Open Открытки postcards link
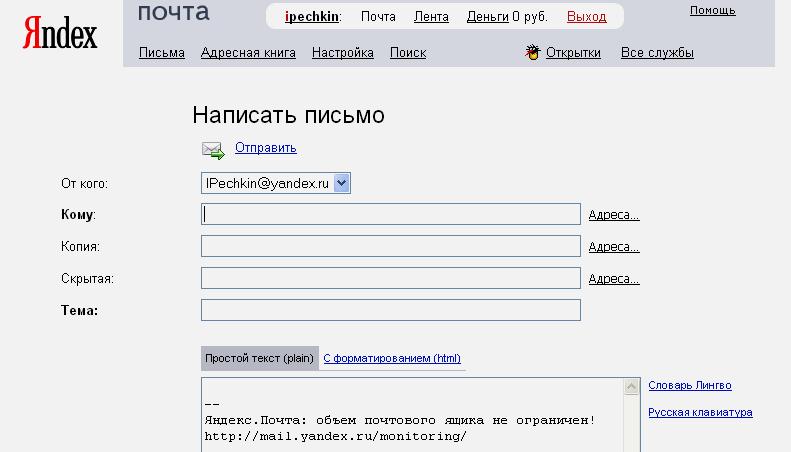Image resolution: width=791 pixels, height=452 pixels. pos(573,52)
